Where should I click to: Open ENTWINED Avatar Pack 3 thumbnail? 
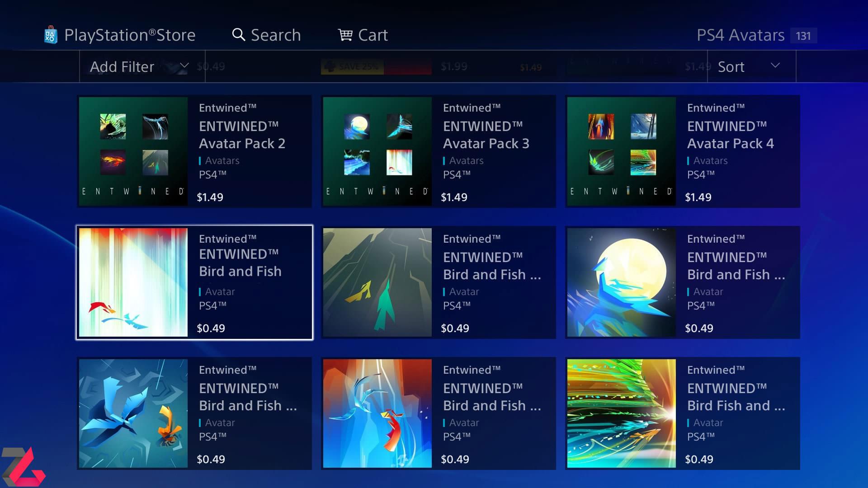377,151
